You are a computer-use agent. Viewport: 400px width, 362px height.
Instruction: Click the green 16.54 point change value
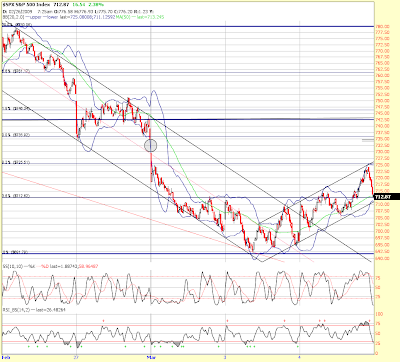tap(79, 5)
